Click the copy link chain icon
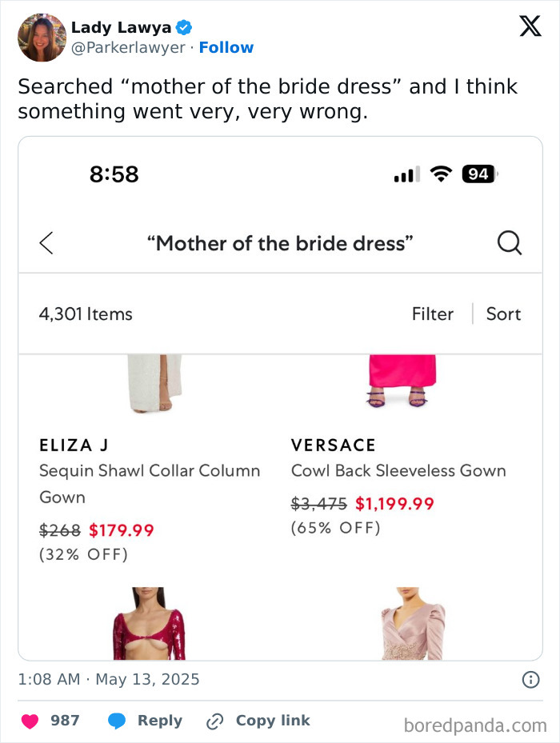The image size is (560, 743). coord(215,721)
